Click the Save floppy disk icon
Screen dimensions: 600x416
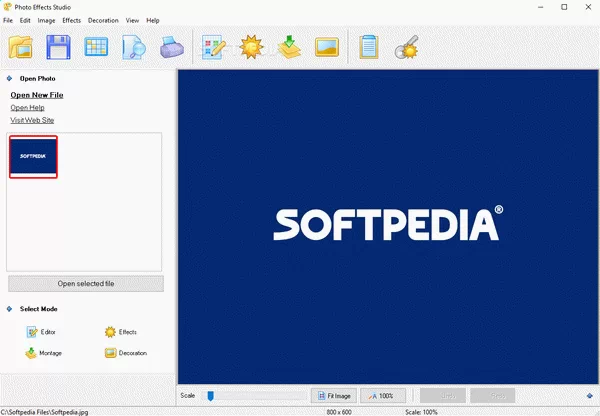tap(59, 47)
